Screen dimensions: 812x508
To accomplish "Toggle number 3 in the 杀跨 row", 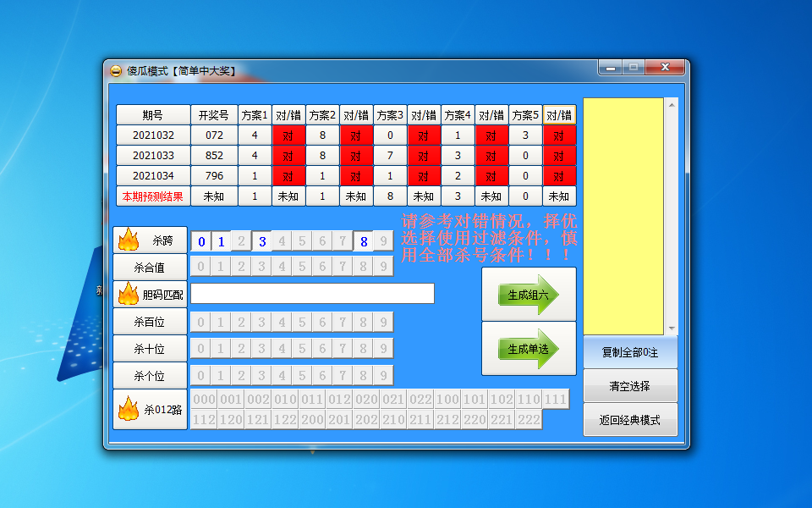I will [x=263, y=240].
